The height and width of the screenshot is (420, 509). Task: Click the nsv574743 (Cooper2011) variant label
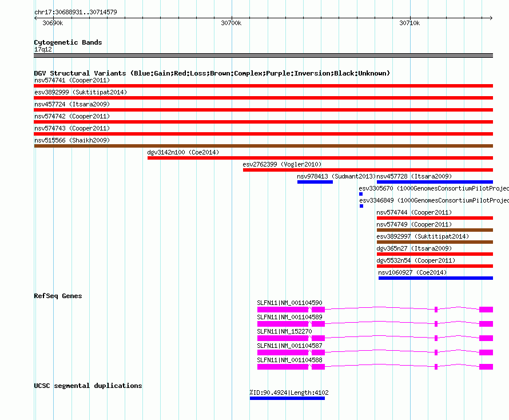click(x=72, y=128)
